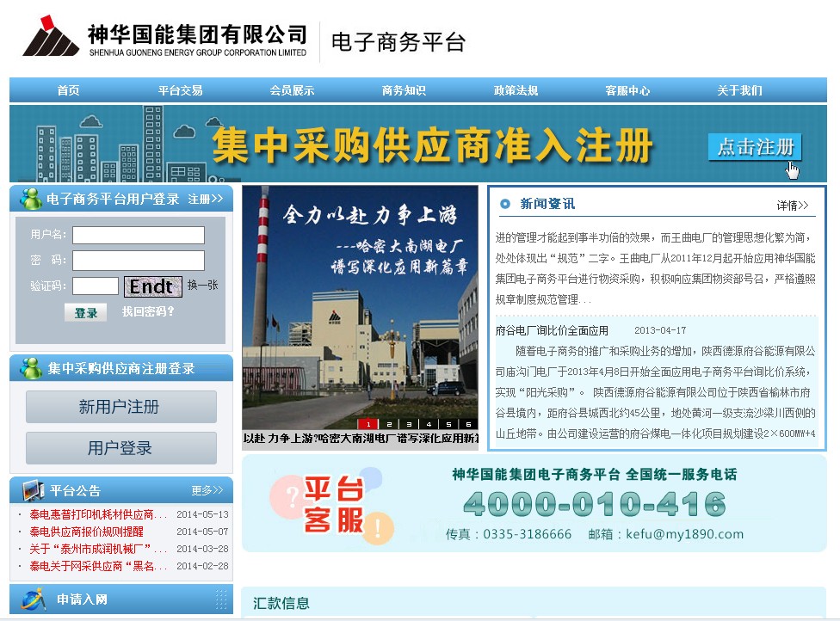Select slide 4 of the image carousel

tap(429, 424)
